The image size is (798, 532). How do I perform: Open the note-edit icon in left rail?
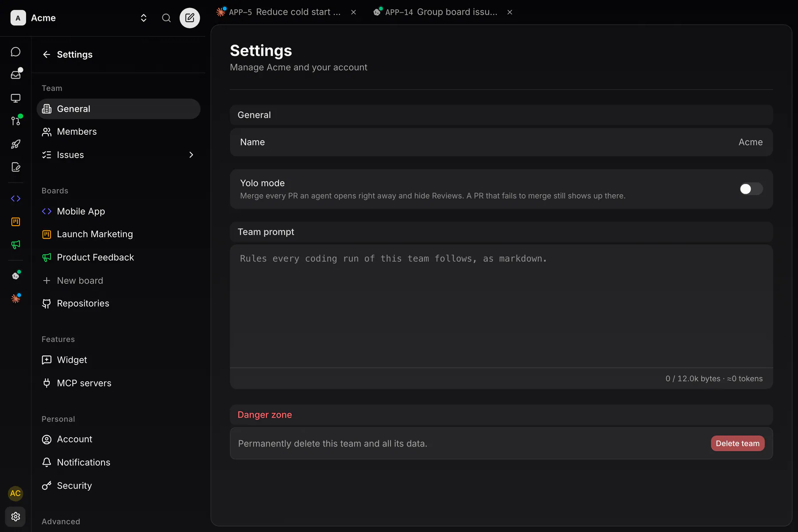point(16,167)
